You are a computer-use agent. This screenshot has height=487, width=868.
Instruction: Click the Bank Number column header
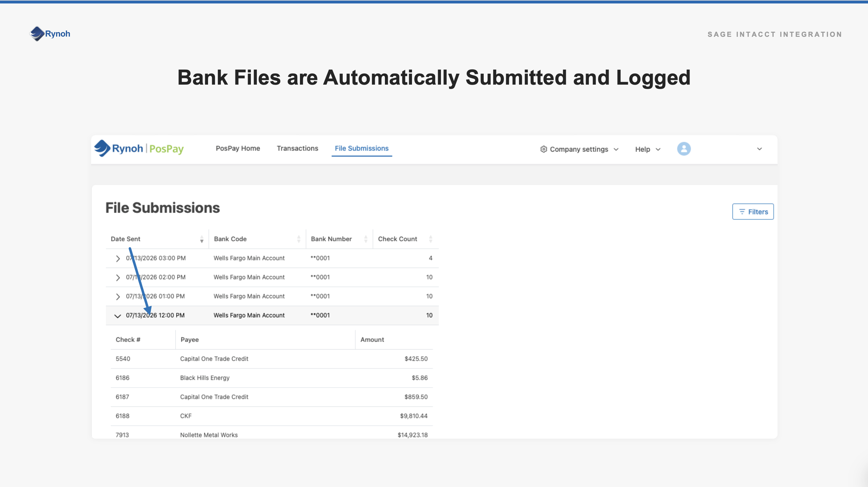pyautogui.click(x=331, y=239)
